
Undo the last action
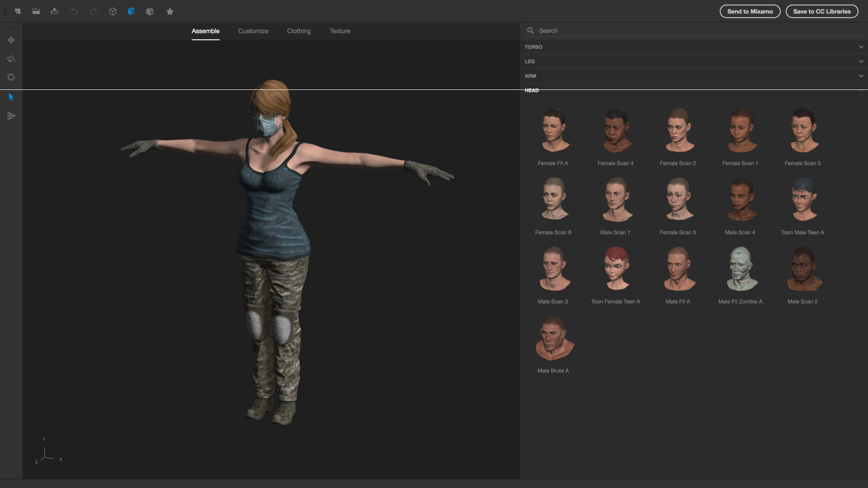click(75, 11)
